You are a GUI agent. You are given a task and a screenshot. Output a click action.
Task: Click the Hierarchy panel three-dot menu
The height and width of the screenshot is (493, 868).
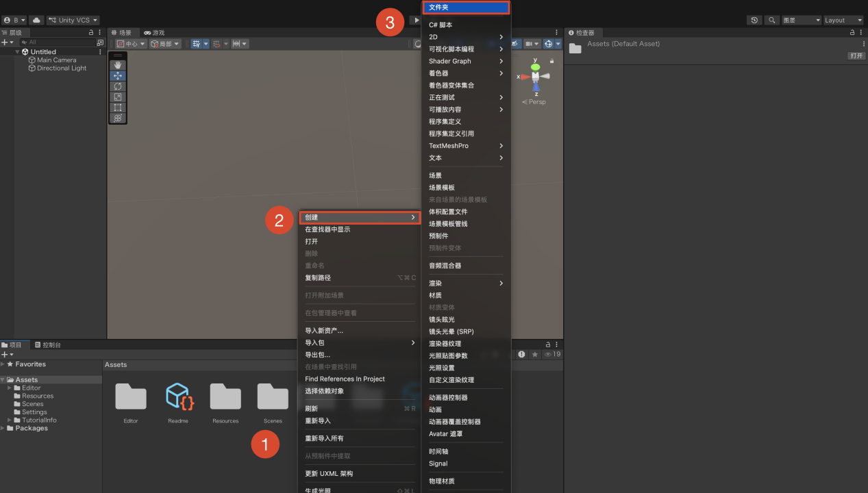100,32
